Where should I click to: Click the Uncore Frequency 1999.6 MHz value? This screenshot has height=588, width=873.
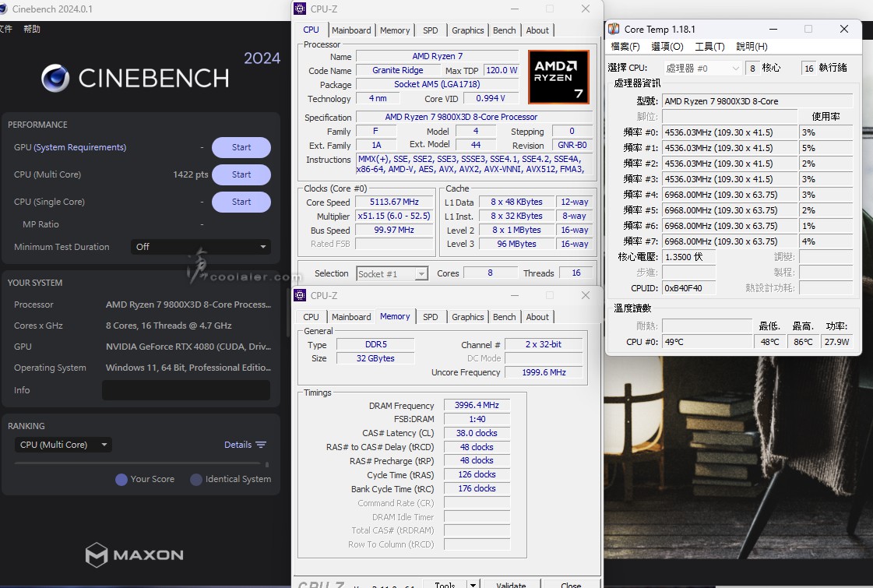tap(544, 372)
